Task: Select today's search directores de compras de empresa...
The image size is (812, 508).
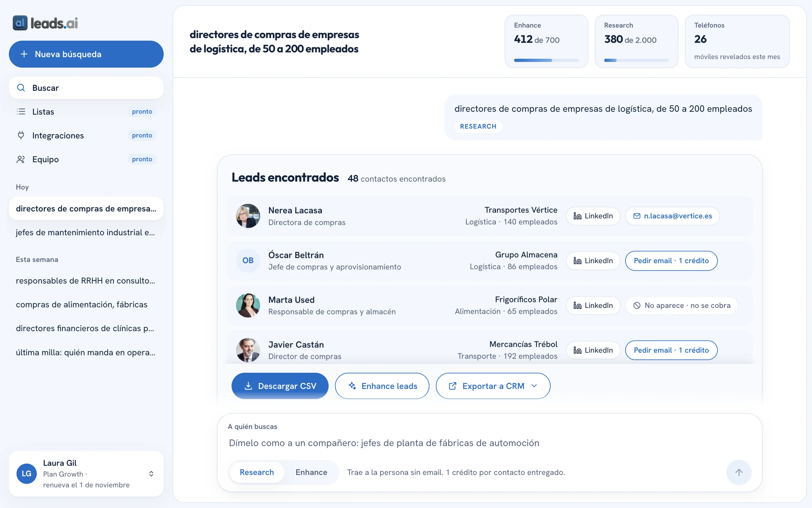Action: coord(86,209)
